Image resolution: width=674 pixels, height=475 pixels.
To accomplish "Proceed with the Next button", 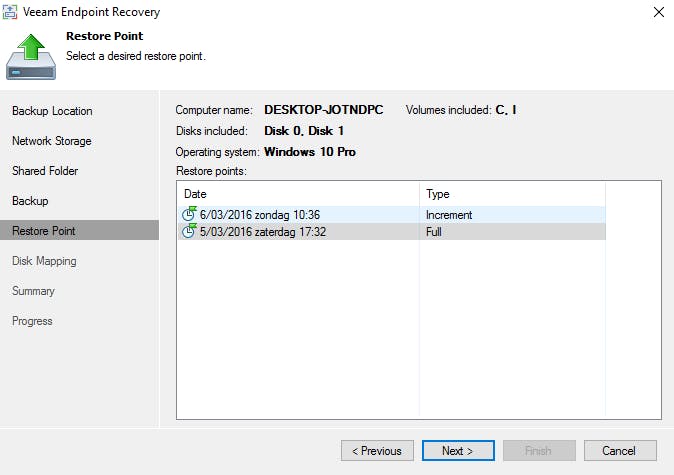I will (x=458, y=450).
